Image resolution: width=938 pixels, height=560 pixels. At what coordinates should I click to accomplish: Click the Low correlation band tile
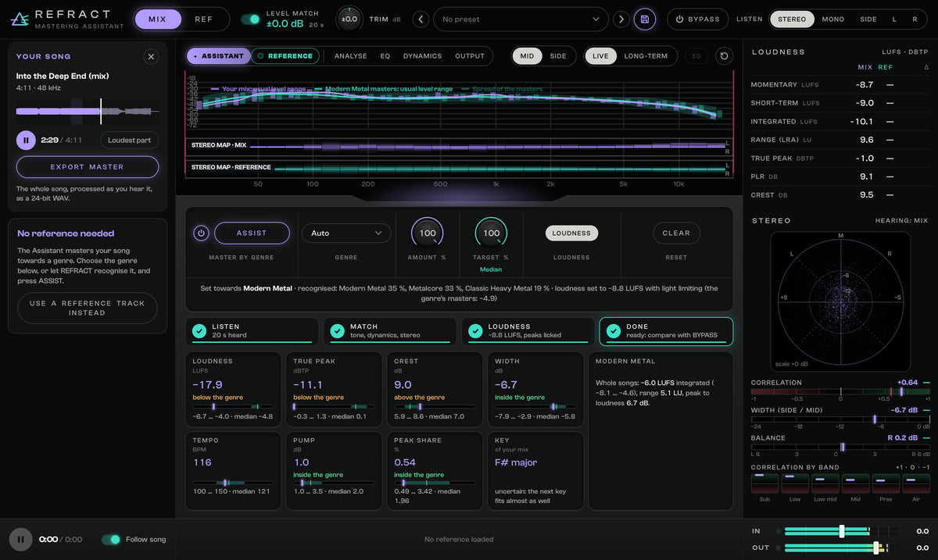coord(795,483)
